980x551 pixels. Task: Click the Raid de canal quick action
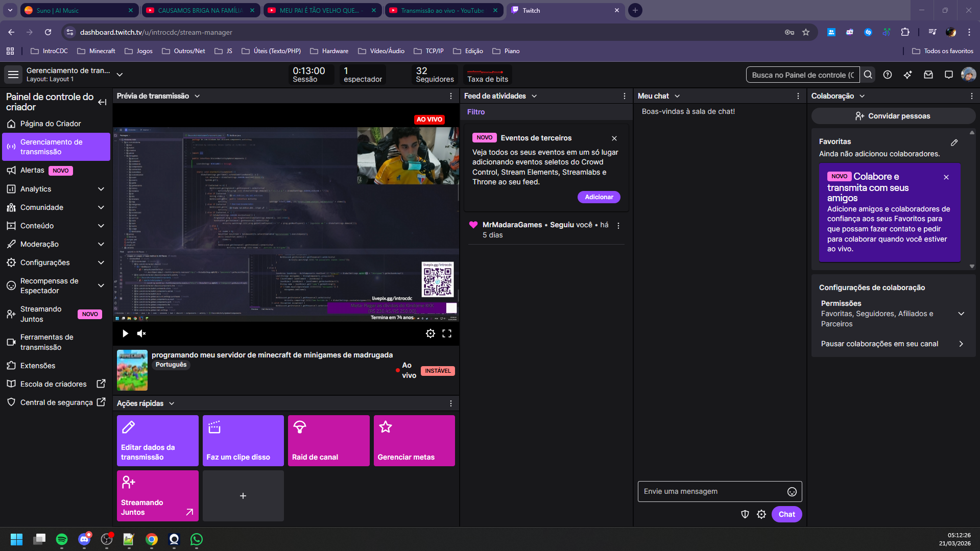click(x=328, y=440)
